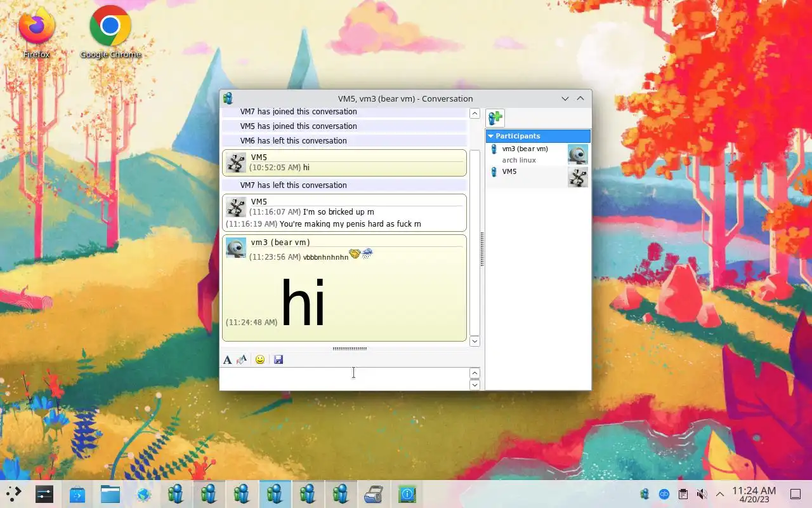Open the Firefox desktop shortcut
812x508 pixels.
coord(36,32)
